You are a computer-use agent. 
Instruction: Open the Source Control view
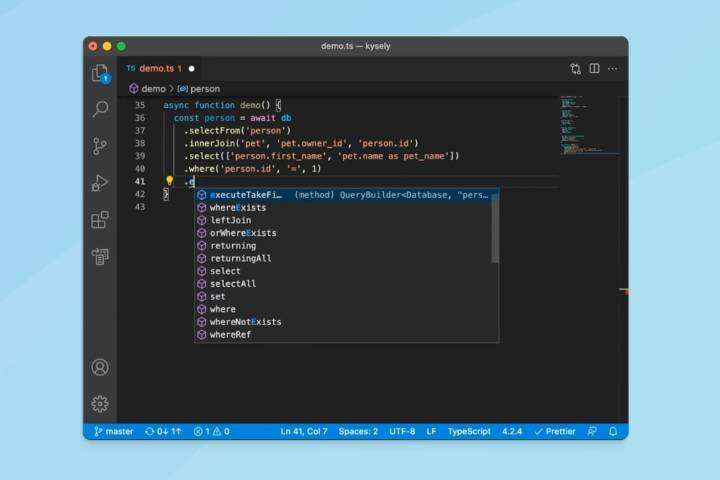tap(100, 146)
